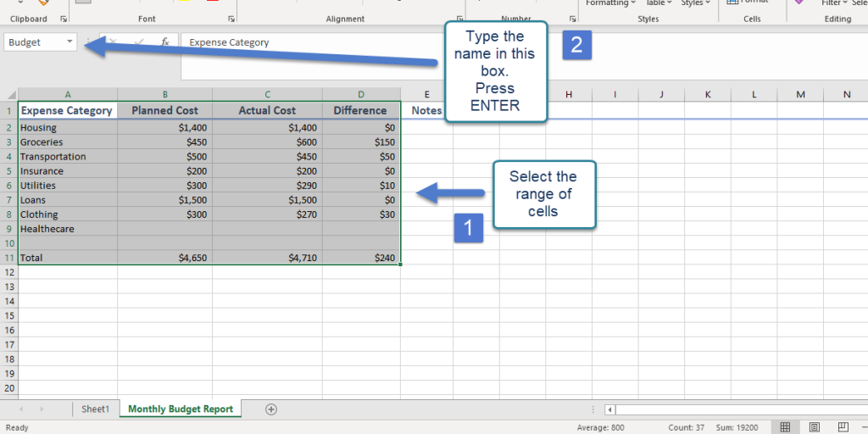
Task: Click the $290 Utilities actual cost cell
Action: 267,186
